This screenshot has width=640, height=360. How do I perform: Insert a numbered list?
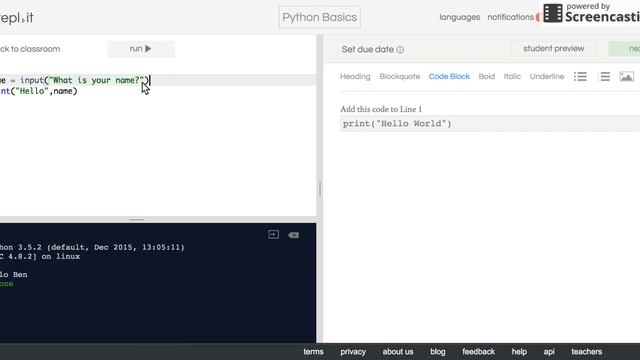pos(605,76)
